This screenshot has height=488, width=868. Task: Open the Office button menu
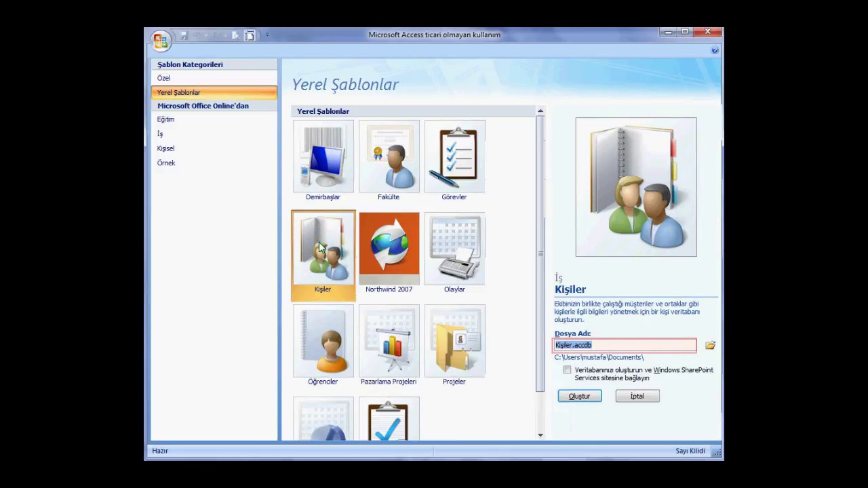click(x=161, y=40)
